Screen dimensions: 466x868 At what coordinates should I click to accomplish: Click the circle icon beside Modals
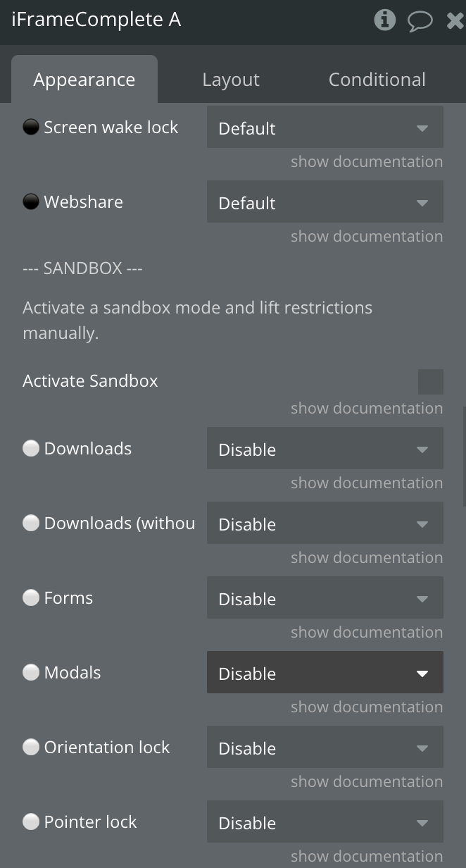(30, 672)
